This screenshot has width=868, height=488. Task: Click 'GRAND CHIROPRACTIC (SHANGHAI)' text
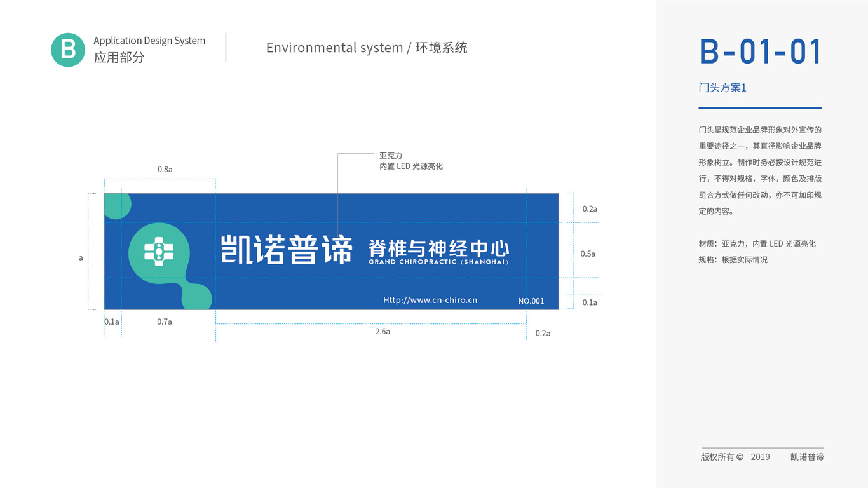point(438,262)
